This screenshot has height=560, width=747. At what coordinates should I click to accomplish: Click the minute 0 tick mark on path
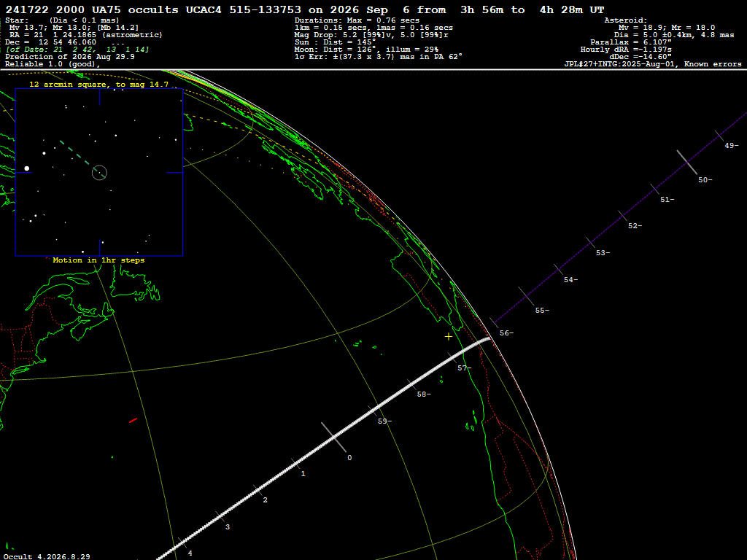click(333, 437)
